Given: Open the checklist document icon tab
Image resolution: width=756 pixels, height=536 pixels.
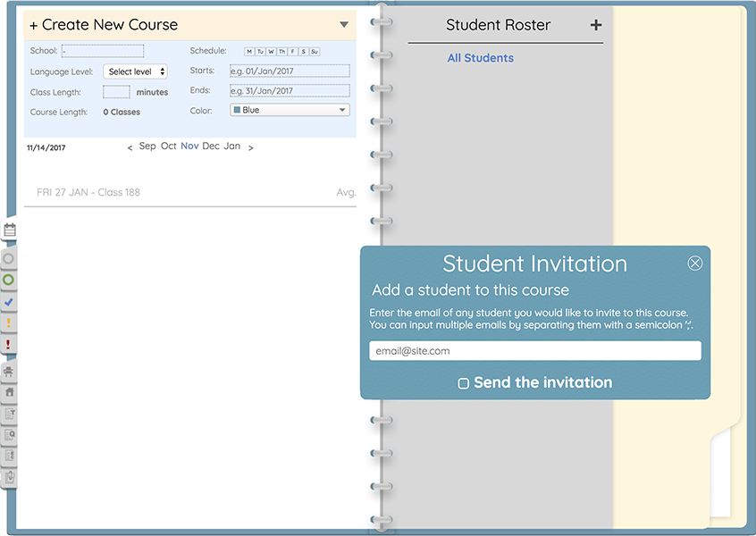Looking at the screenshot, I should pos(10,456).
